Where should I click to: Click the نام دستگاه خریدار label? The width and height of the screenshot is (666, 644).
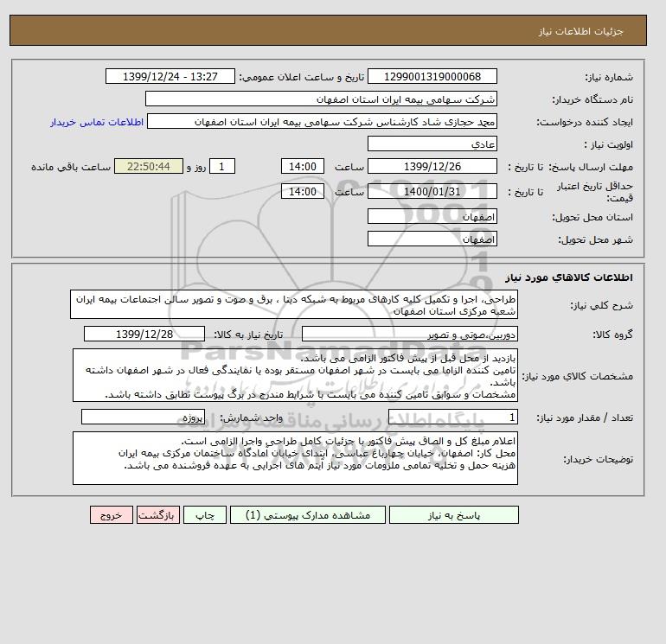coord(592,99)
